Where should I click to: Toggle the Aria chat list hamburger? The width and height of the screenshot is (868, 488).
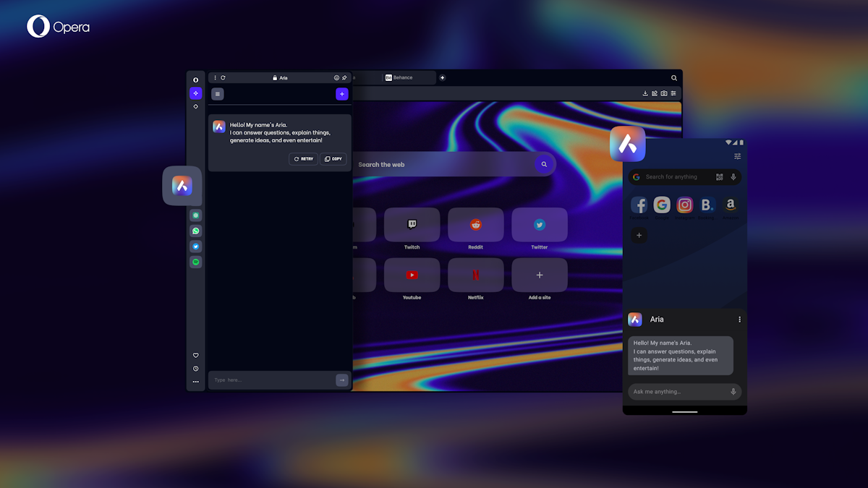pos(217,93)
